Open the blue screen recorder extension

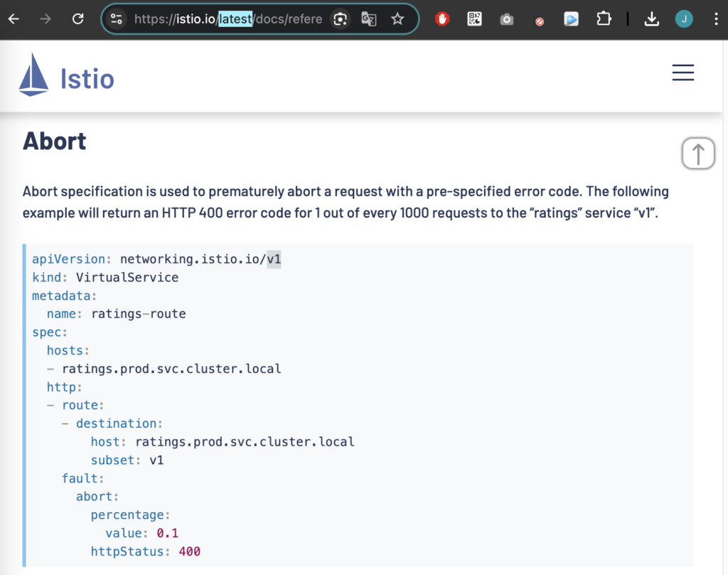pyautogui.click(x=571, y=19)
